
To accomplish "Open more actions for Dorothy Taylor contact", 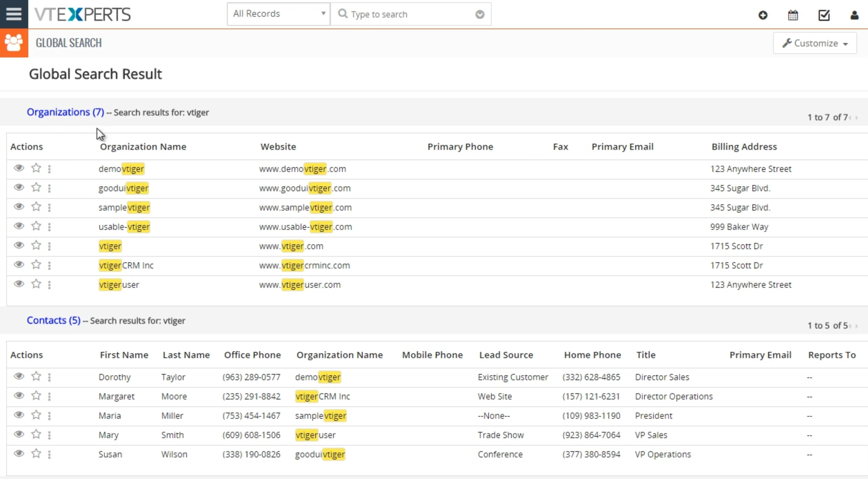I will (49, 377).
